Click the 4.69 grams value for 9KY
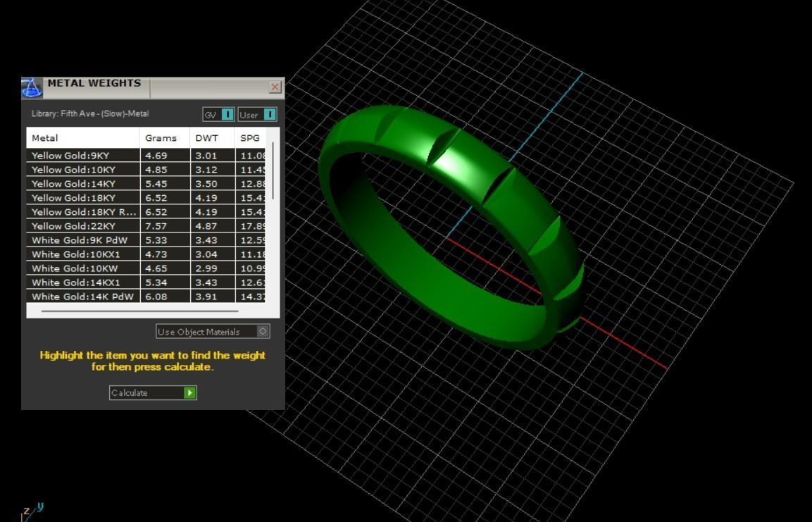 point(156,156)
